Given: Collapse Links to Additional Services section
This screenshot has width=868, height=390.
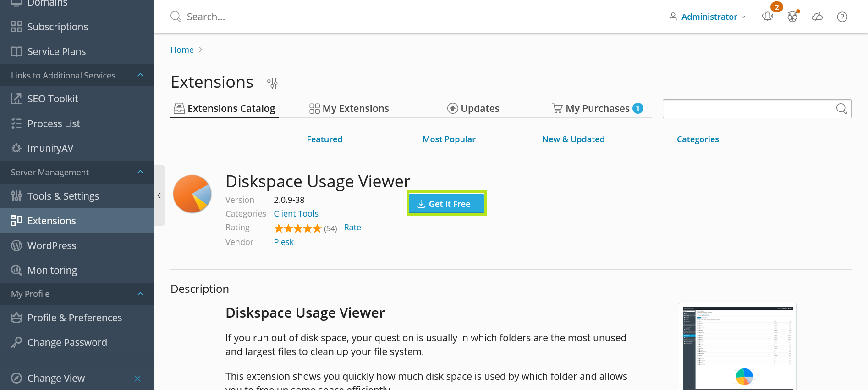Looking at the screenshot, I should pyautogui.click(x=140, y=75).
